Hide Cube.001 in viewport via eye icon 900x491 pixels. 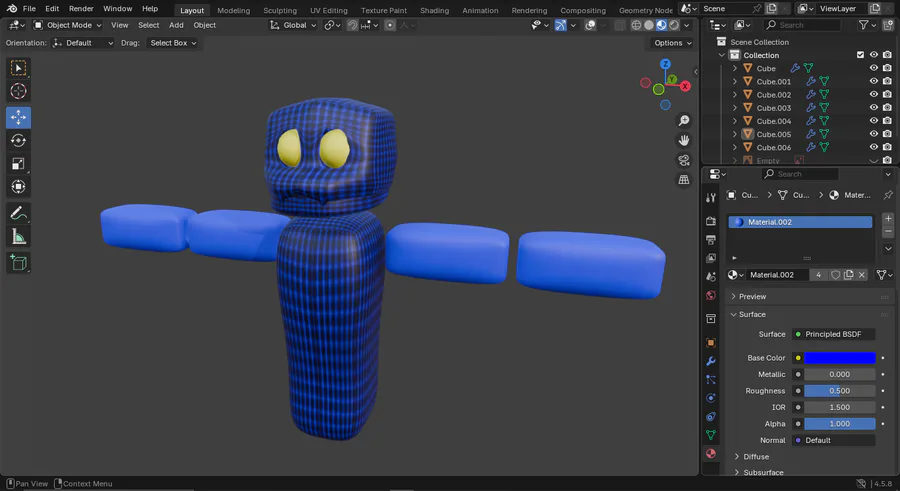click(x=874, y=81)
